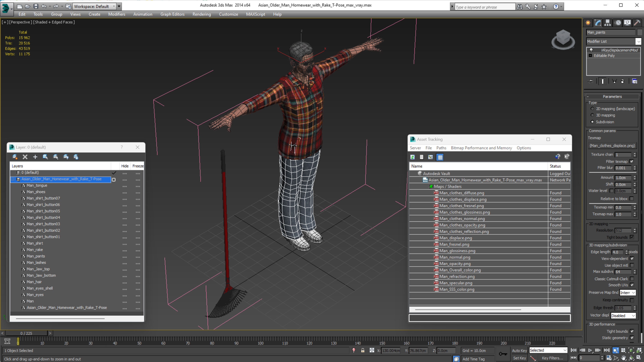Toggle View-dependent checkbox
The image size is (644, 362).
[x=632, y=258]
